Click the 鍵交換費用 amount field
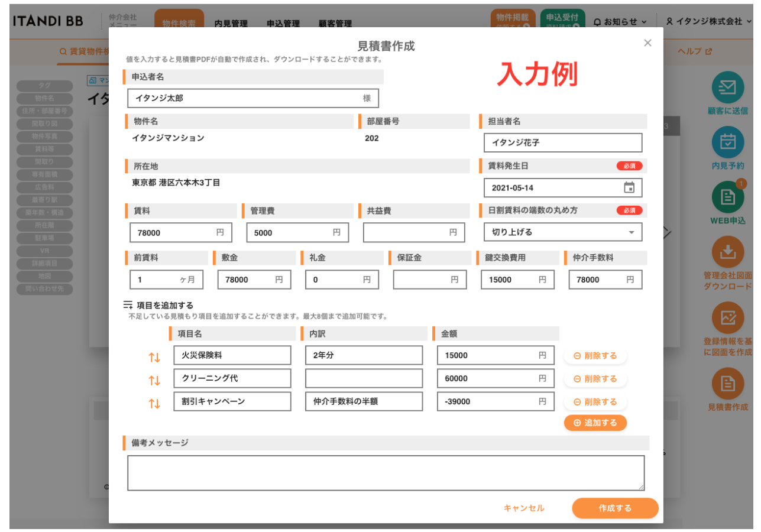The width and height of the screenshot is (761, 532). (x=517, y=280)
